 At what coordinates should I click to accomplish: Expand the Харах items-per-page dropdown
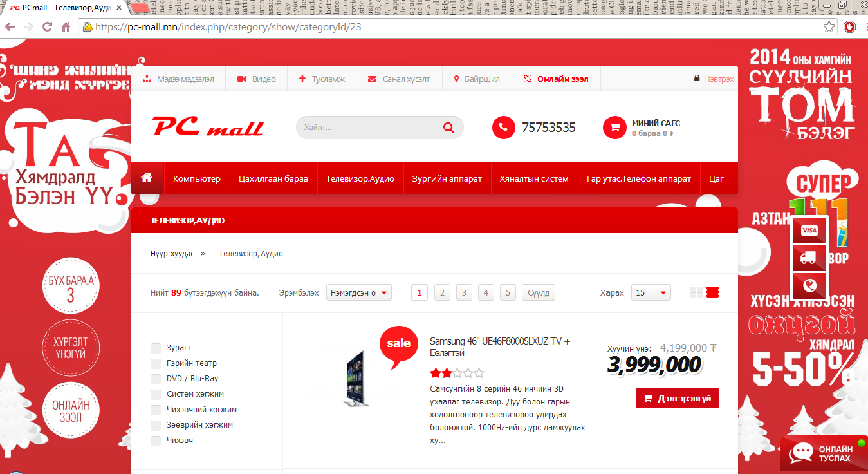[x=651, y=292]
